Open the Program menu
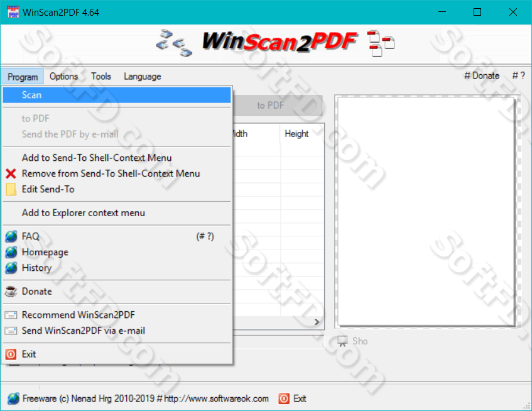 [23, 77]
